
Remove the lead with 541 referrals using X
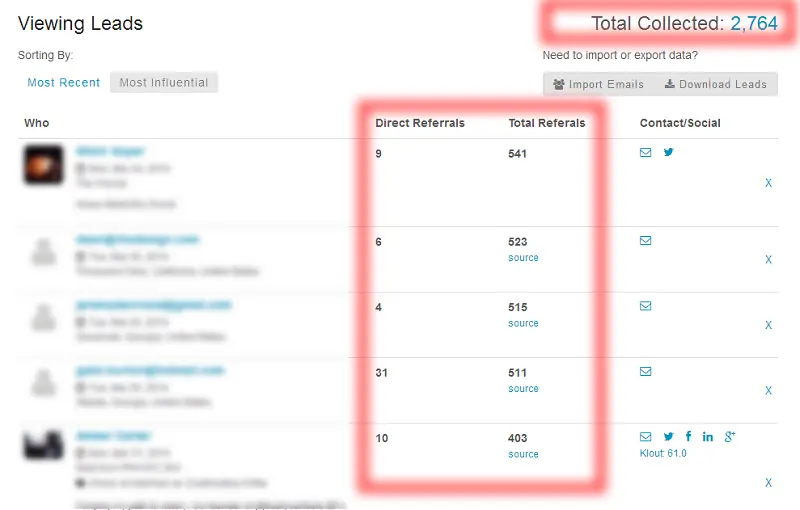[768, 184]
